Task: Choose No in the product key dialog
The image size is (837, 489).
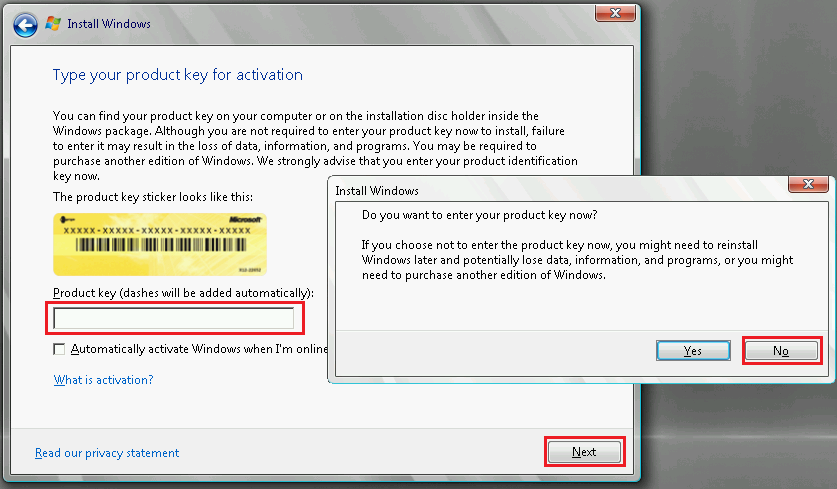Action: coord(781,351)
